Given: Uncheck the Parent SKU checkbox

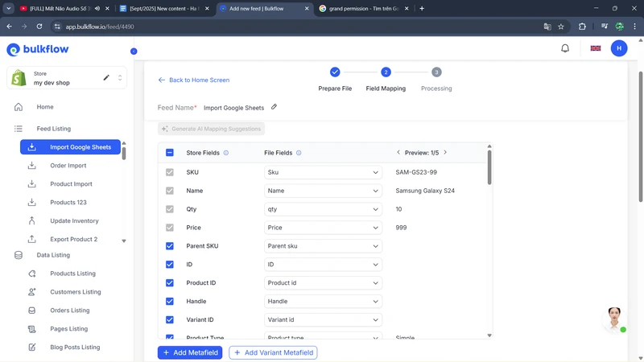Looking at the screenshot, I should [x=170, y=246].
